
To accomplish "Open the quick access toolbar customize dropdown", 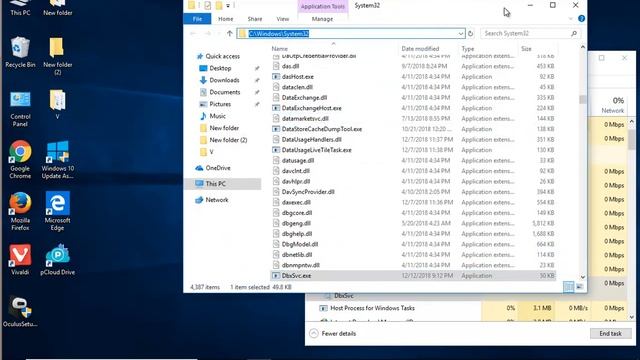I will coord(228,5).
